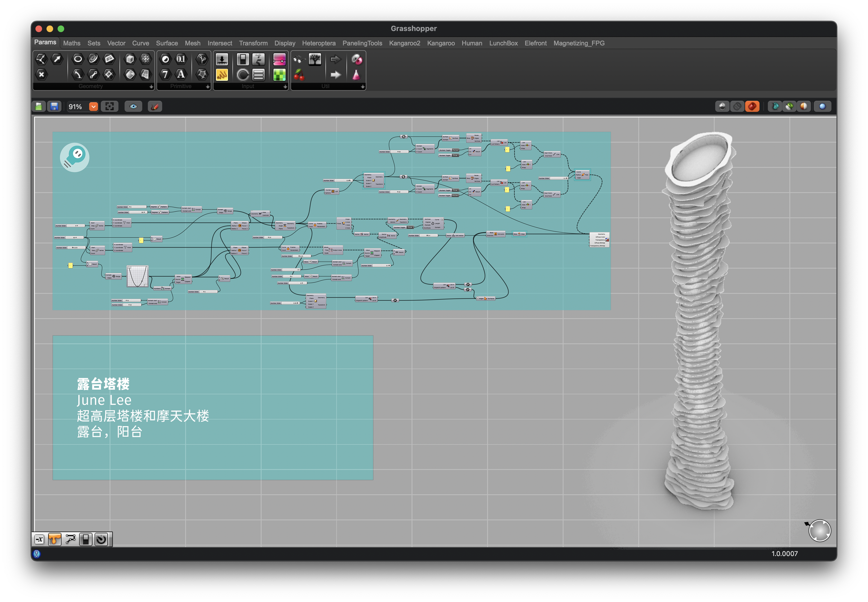Click the Gradient color input component

[x=279, y=59]
